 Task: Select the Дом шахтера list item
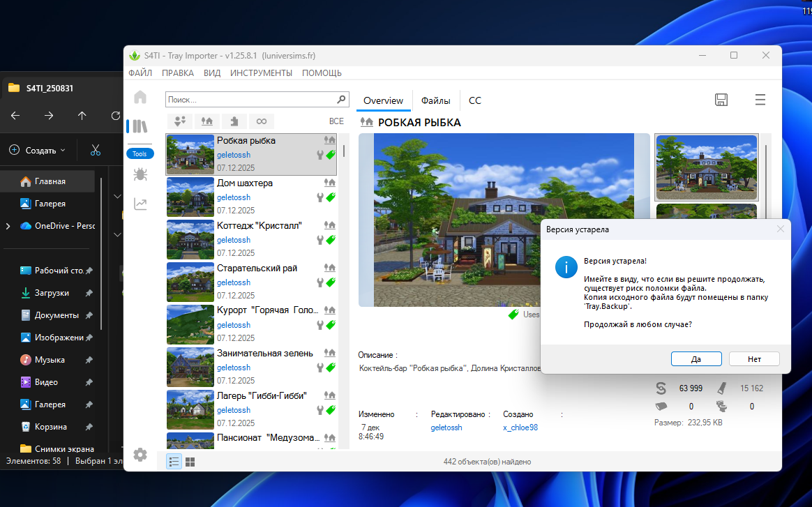click(244, 183)
